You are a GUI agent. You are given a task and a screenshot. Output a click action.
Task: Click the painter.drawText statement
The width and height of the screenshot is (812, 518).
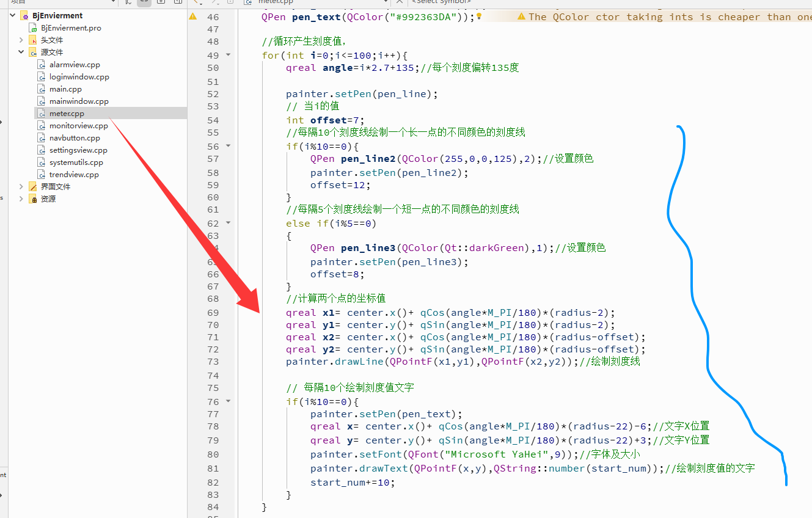(488, 469)
